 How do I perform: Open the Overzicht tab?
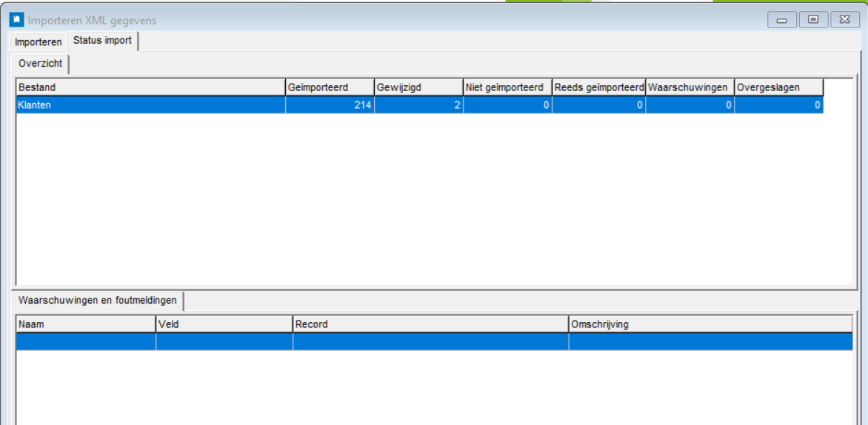point(41,64)
